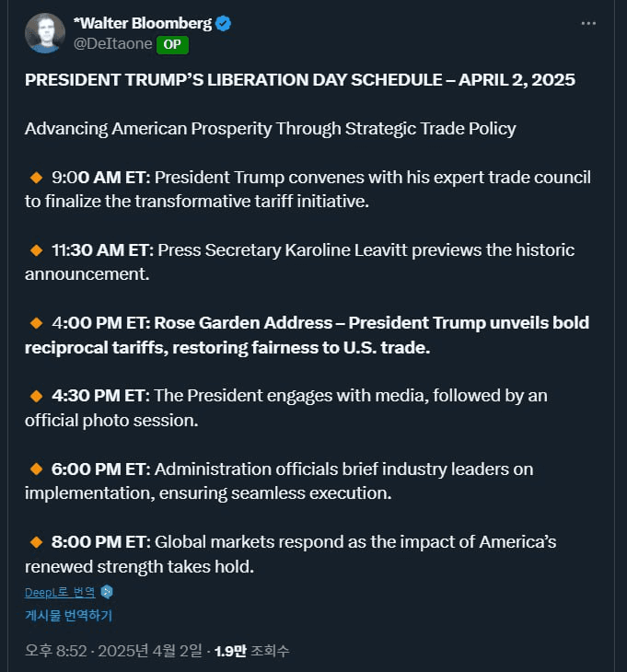Click orange diamond beside 9:00 AM ET

(x=37, y=178)
